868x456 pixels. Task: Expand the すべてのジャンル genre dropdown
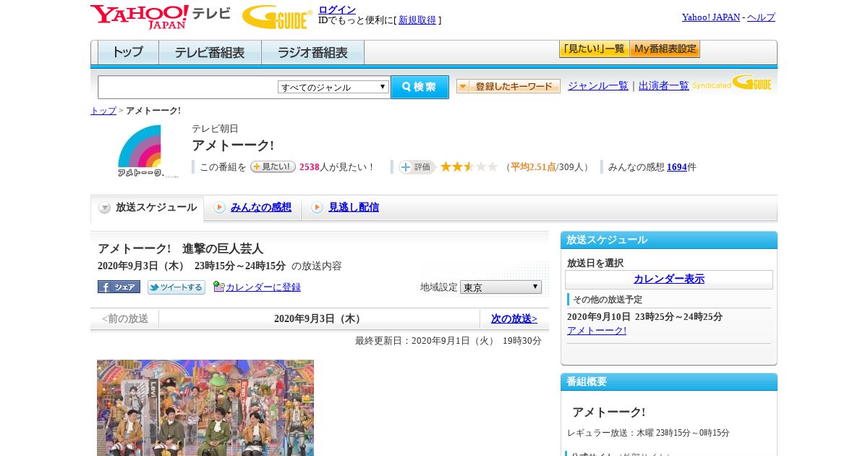coord(333,87)
